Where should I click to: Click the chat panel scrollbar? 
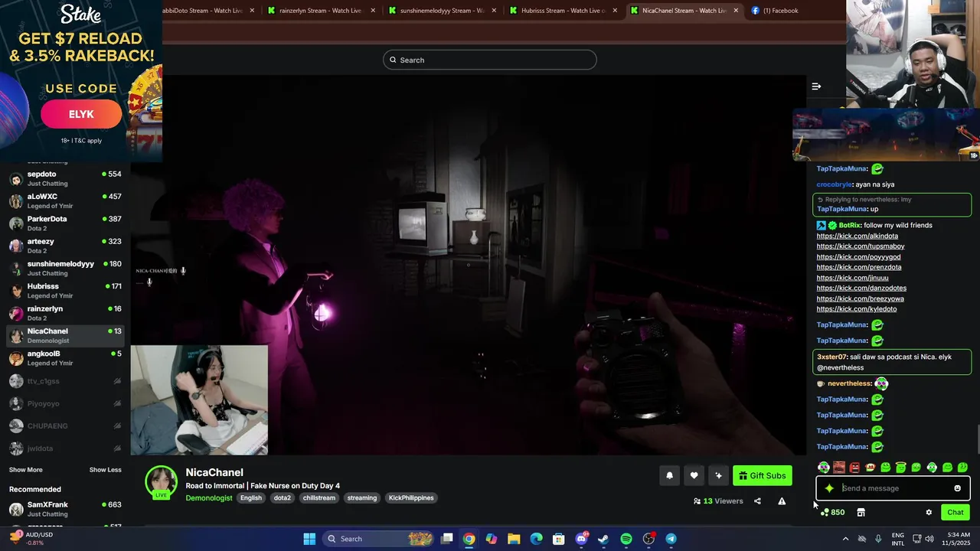[976, 440]
